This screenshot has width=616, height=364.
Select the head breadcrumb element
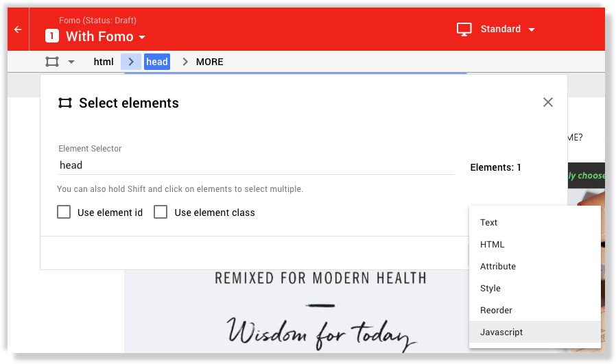click(x=157, y=62)
